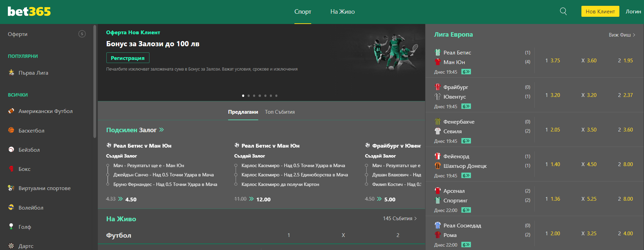Click the Регистрация button

coord(128,58)
